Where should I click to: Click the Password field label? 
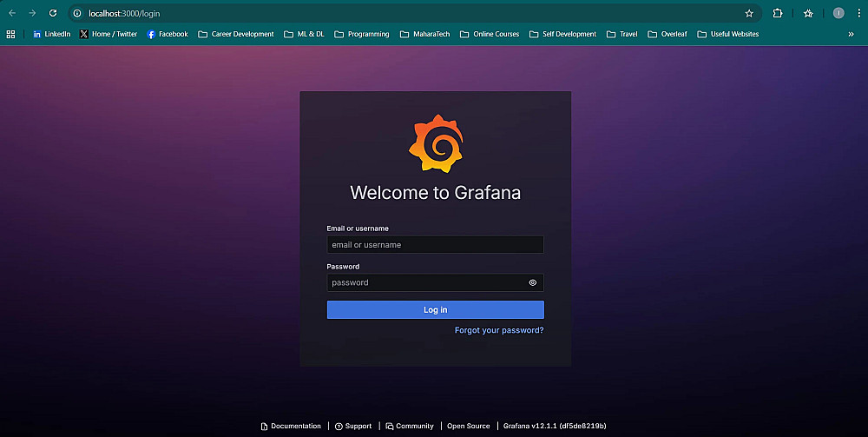(343, 267)
